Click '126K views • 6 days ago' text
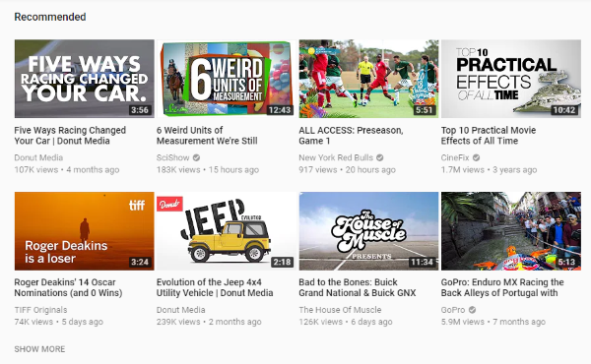Viewport: 591px width, 364px height. tap(346, 322)
